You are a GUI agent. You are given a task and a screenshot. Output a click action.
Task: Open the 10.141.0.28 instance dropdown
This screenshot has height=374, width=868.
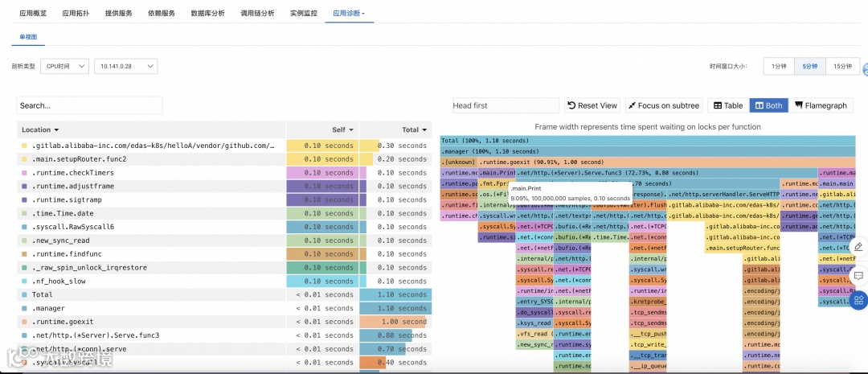(x=125, y=67)
